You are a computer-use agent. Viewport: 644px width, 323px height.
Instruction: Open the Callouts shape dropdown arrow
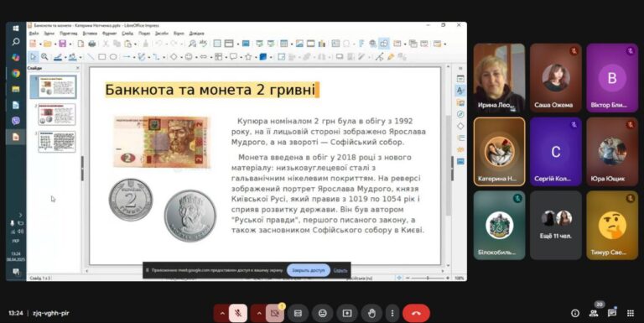[x=241, y=57]
